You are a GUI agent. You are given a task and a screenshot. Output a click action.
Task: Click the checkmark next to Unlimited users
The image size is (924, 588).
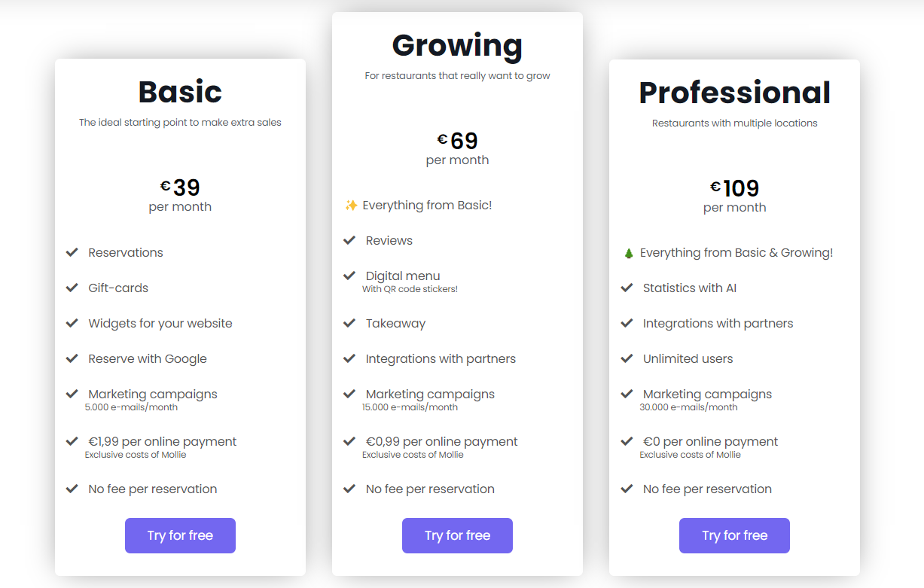(x=627, y=358)
